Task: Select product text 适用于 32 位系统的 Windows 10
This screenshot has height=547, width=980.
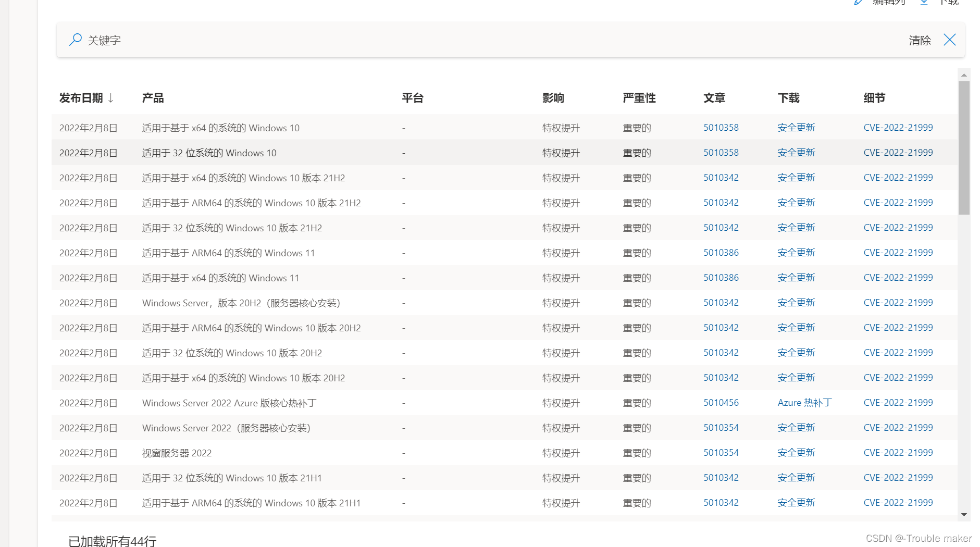Action: tap(209, 153)
